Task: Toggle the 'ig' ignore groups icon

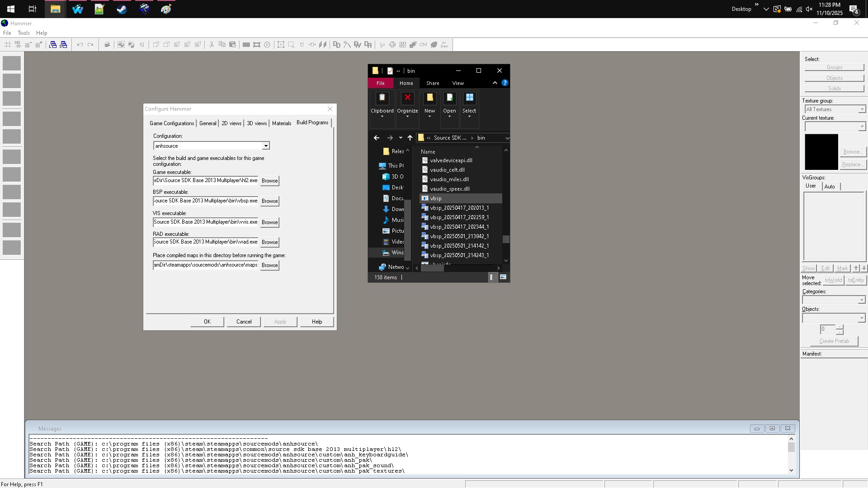Action: (x=142, y=45)
